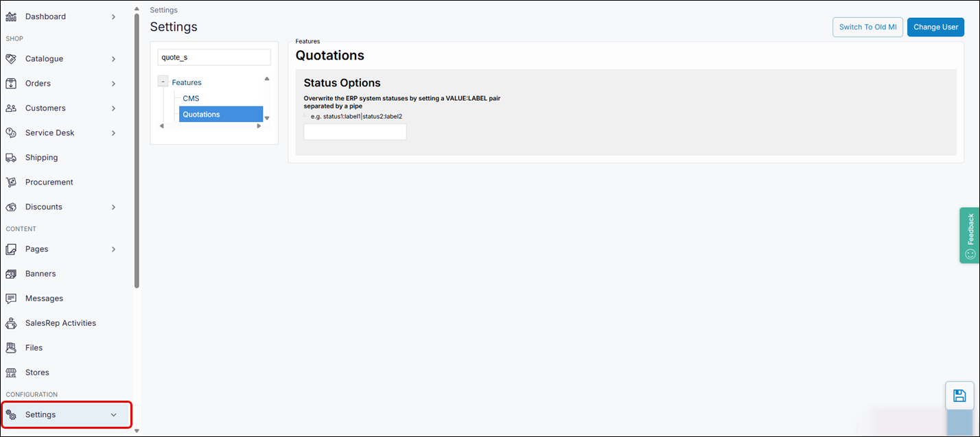This screenshot has height=437, width=980.
Task: Open the Stores icon
Action: (12, 372)
